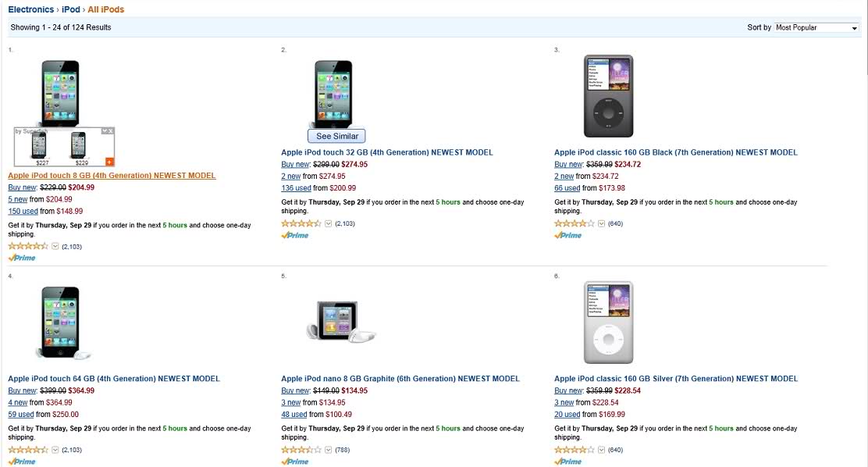Click the Buy new link for iPod nano 8 GB
Image resolution: width=868 pixels, height=467 pixels.
coord(296,390)
